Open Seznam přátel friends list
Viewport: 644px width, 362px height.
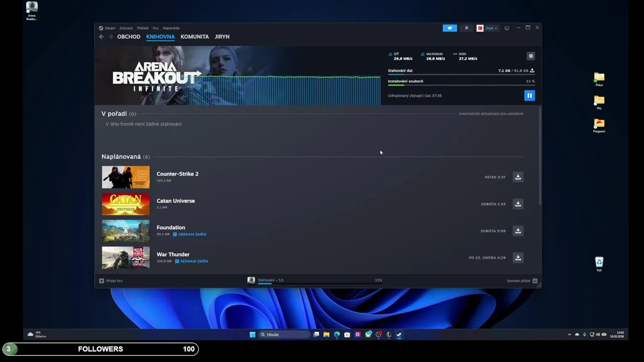coord(522,281)
